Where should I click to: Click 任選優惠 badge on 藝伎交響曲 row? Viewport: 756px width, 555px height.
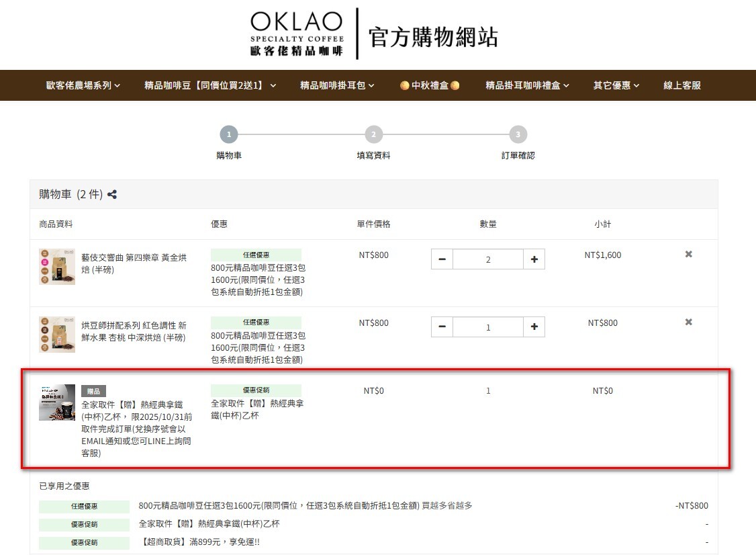(x=256, y=255)
